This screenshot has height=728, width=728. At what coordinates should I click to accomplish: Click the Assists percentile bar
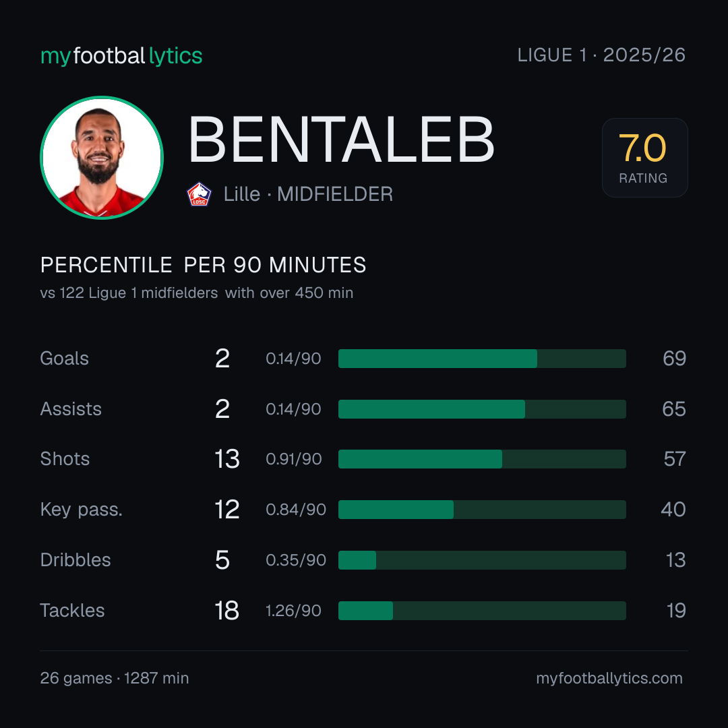pyautogui.click(x=482, y=409)
